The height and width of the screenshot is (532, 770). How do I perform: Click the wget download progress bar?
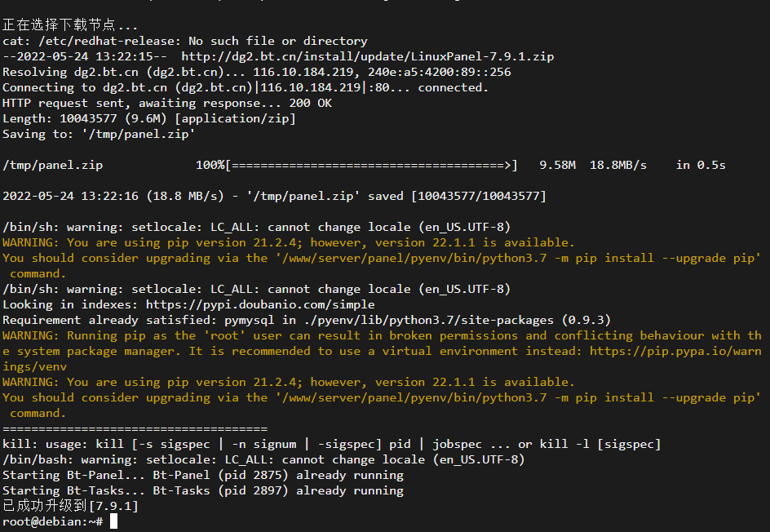[371, 165]
